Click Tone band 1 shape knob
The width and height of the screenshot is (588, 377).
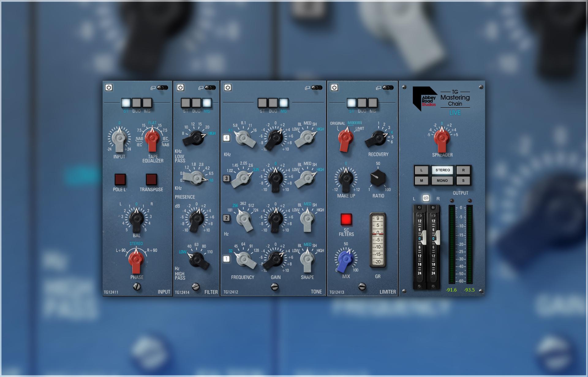(x=307, y=260)
